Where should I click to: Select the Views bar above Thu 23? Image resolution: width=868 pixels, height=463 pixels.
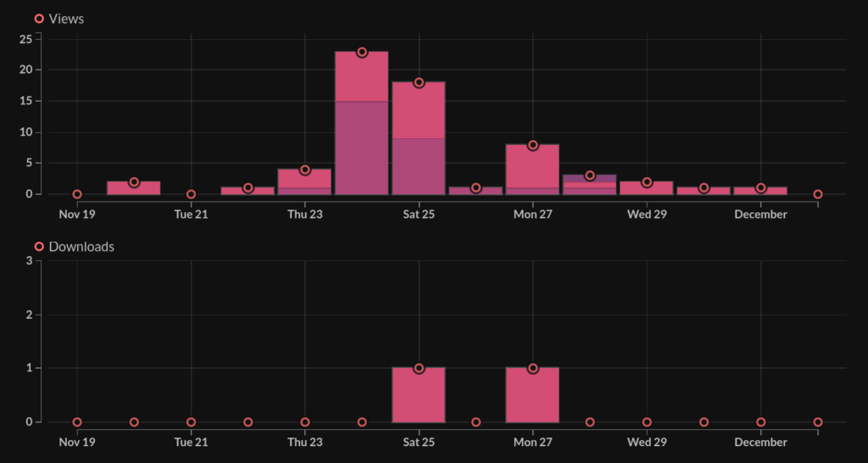click(304, 181)
